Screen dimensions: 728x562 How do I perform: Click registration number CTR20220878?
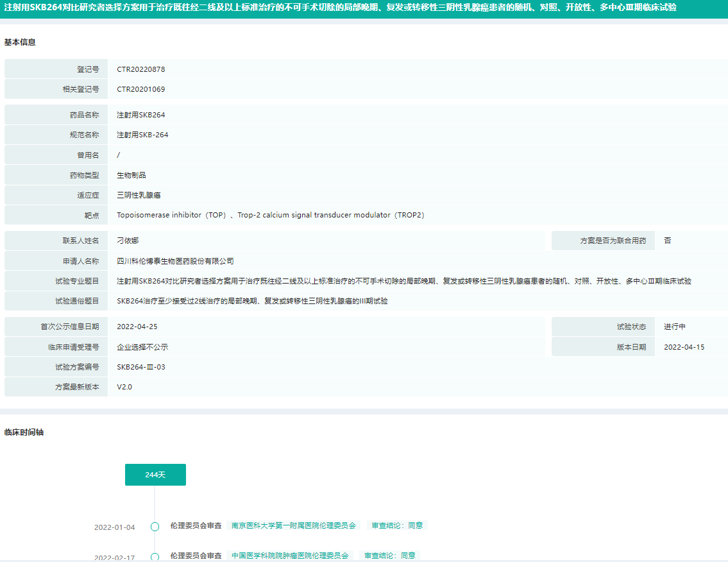(140, 69)
